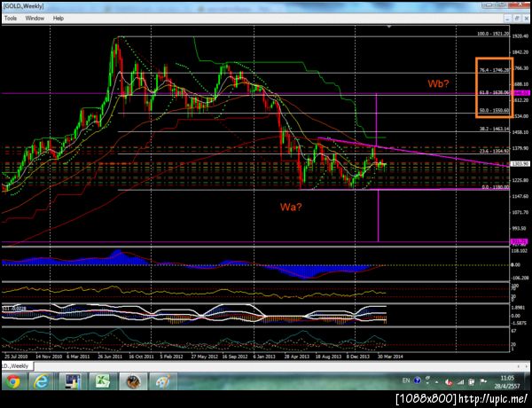Open the network signal tray icon

[x=460, y=382]
